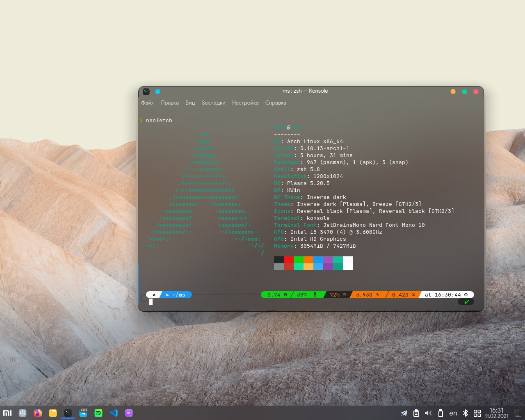Click the terminal value 'konsole'

pyautogui.click(x=318, y=218)
